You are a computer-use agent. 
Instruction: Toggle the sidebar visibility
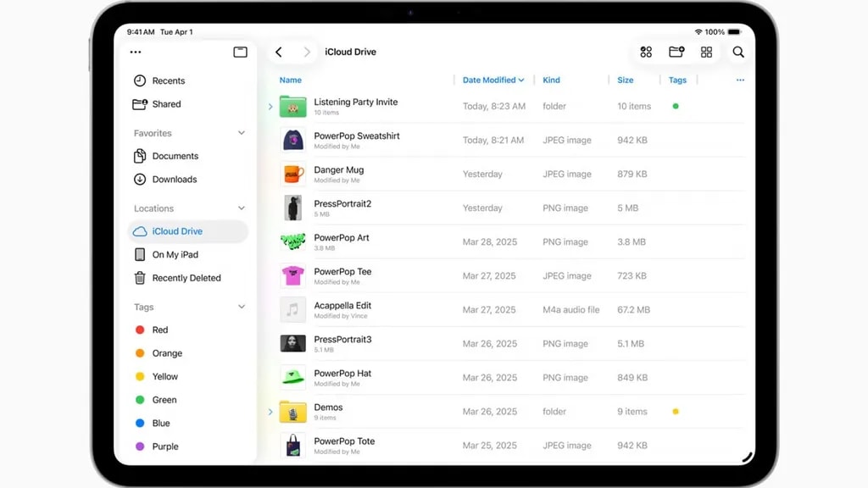point(240,52)
